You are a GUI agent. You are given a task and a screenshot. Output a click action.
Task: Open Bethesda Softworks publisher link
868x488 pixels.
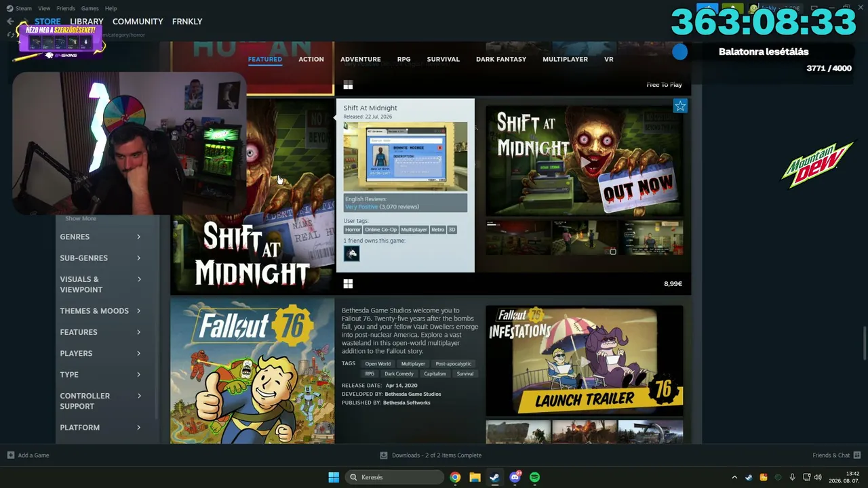point(407,403)
